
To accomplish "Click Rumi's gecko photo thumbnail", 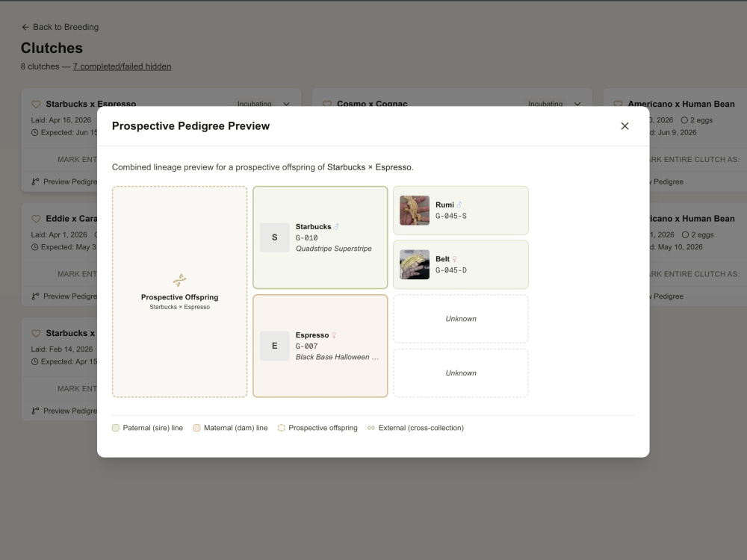I will tap(415, 210).
